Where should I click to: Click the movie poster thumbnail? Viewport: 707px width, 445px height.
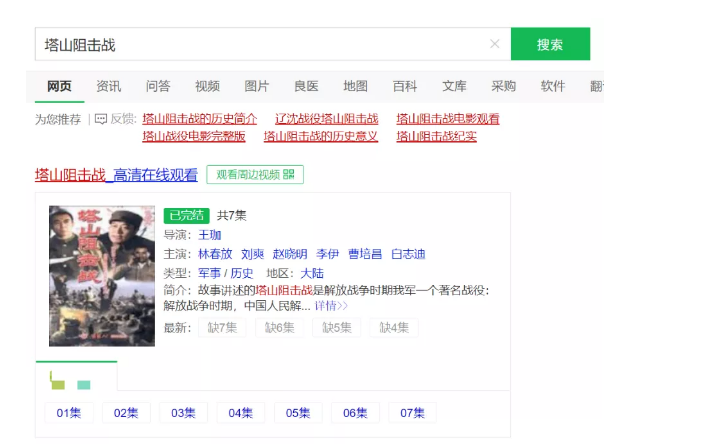pos(102,275)
